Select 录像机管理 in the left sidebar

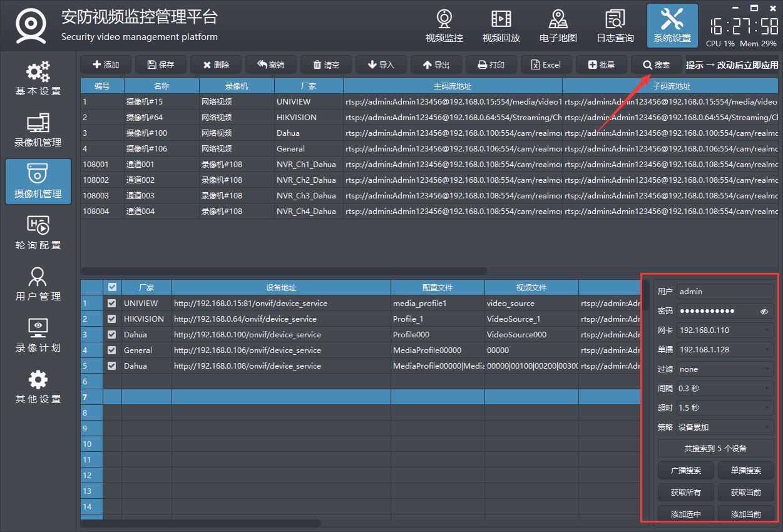[x=38, y=131]
